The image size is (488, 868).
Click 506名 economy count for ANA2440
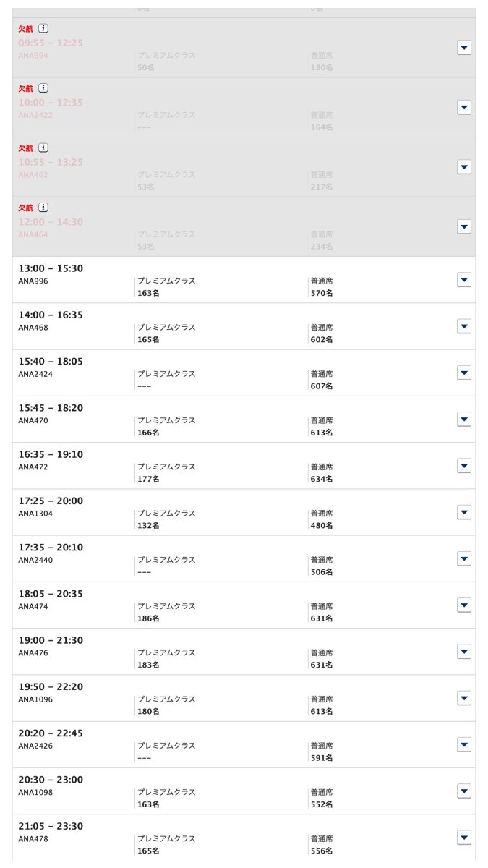[x=322, y=572]
